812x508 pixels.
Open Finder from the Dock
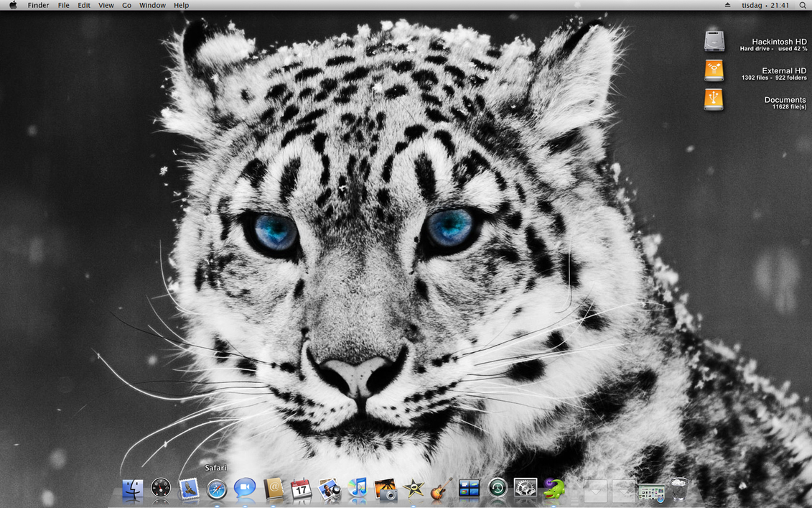coord(133,489)
